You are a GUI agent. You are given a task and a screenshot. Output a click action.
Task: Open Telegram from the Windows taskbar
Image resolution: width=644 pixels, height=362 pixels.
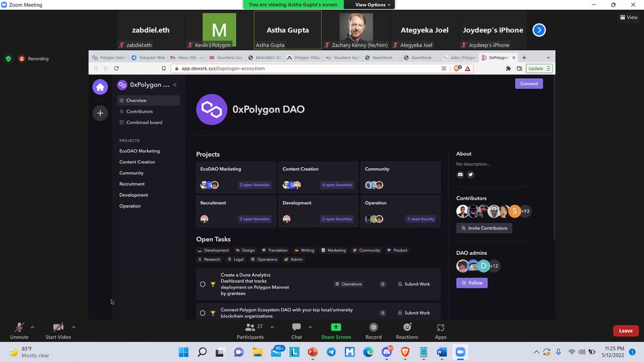(x=331, y=352)
